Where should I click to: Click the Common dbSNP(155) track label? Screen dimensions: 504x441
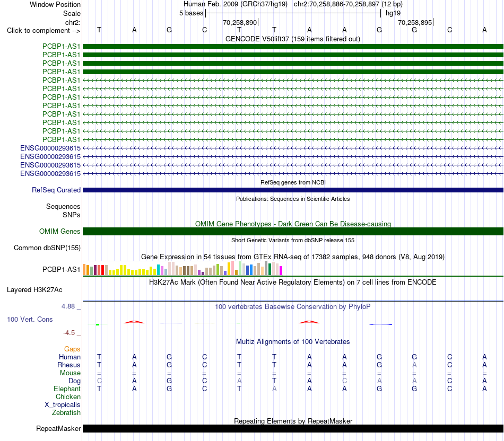click(x=47, y=248)
